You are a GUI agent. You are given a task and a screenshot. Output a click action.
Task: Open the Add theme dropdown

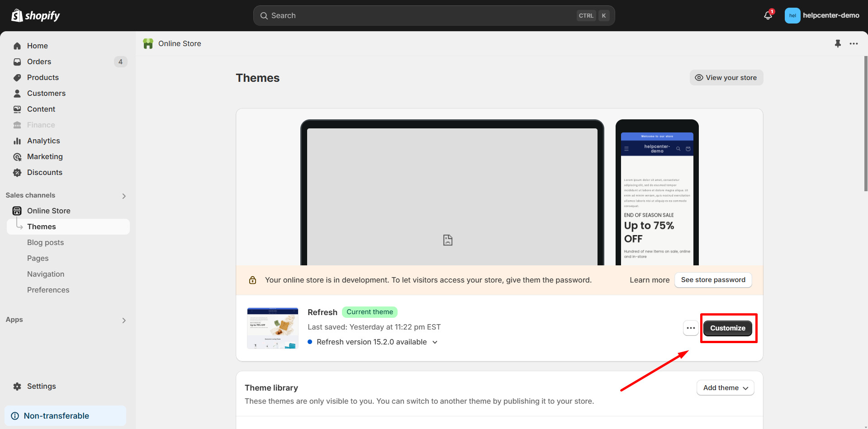(x=725, y=387)
